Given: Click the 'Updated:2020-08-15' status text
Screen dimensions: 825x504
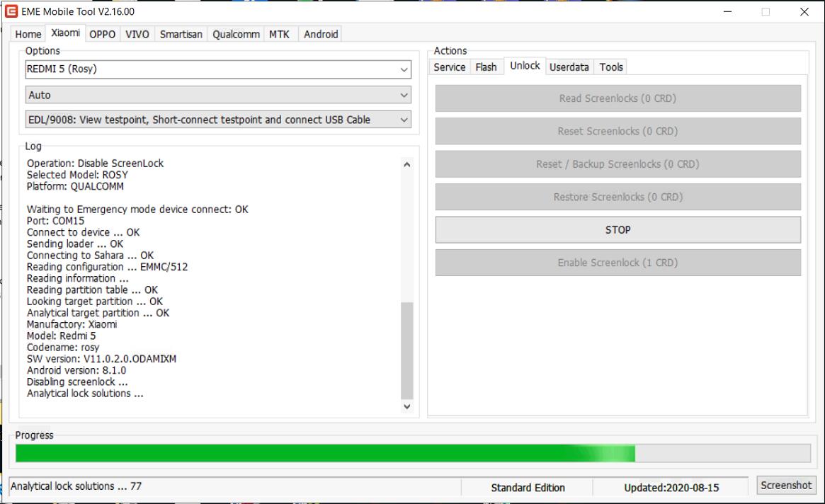Looking at the screenshot, I should click(x=671, y=488).
